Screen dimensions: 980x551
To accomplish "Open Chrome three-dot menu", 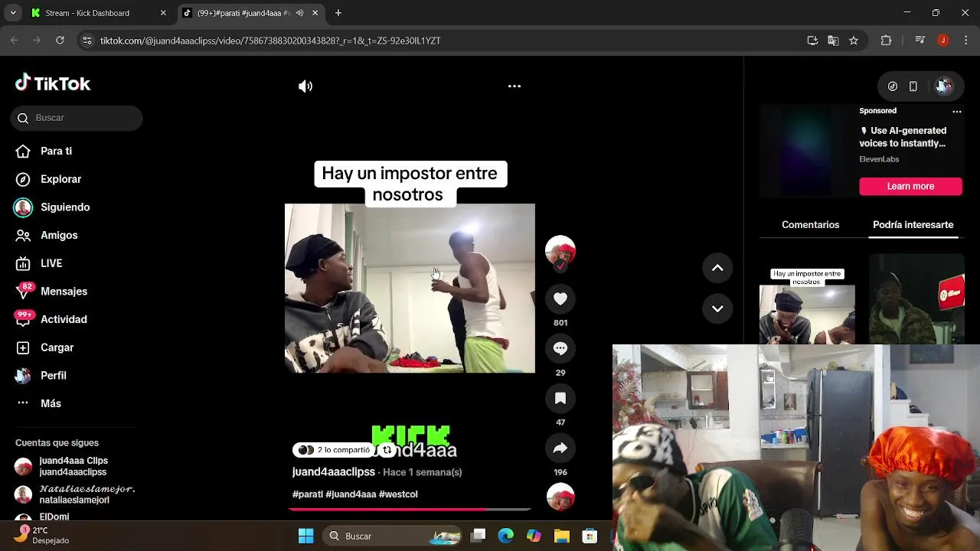I will tap(965, 41).
